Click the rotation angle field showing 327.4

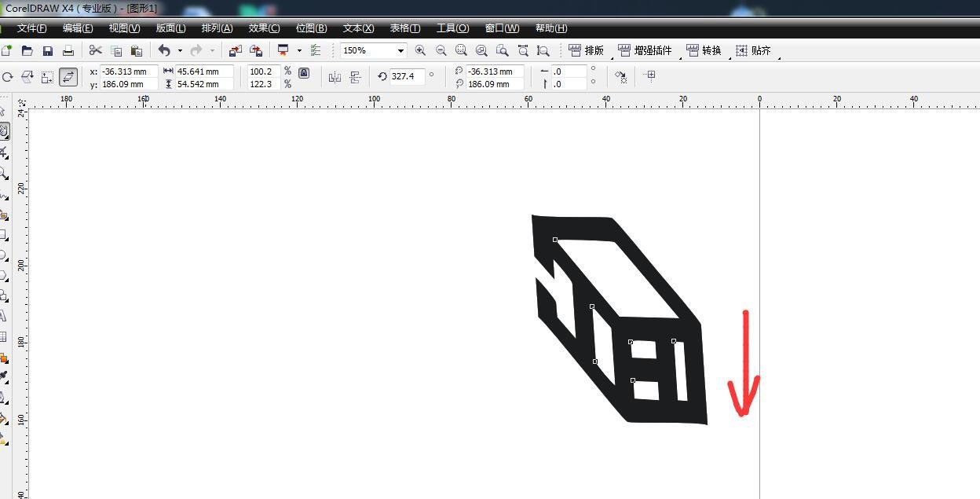tap(407, 76)
